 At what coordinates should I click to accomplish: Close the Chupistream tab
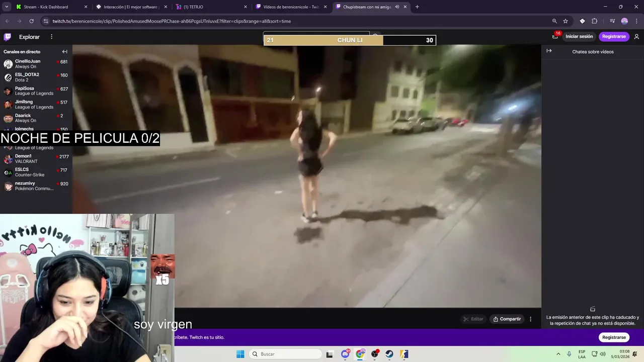pos(405,7)
